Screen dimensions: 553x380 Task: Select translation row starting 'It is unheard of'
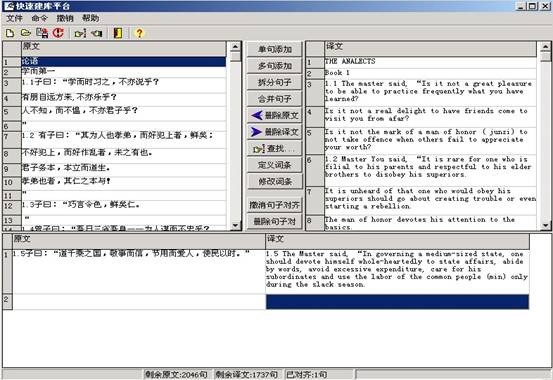point(430,200)
